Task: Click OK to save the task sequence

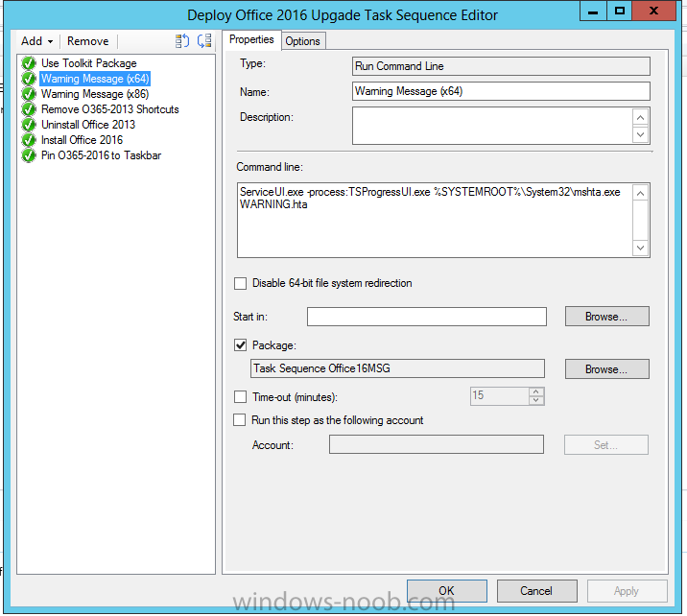Action: click(447, 591)
